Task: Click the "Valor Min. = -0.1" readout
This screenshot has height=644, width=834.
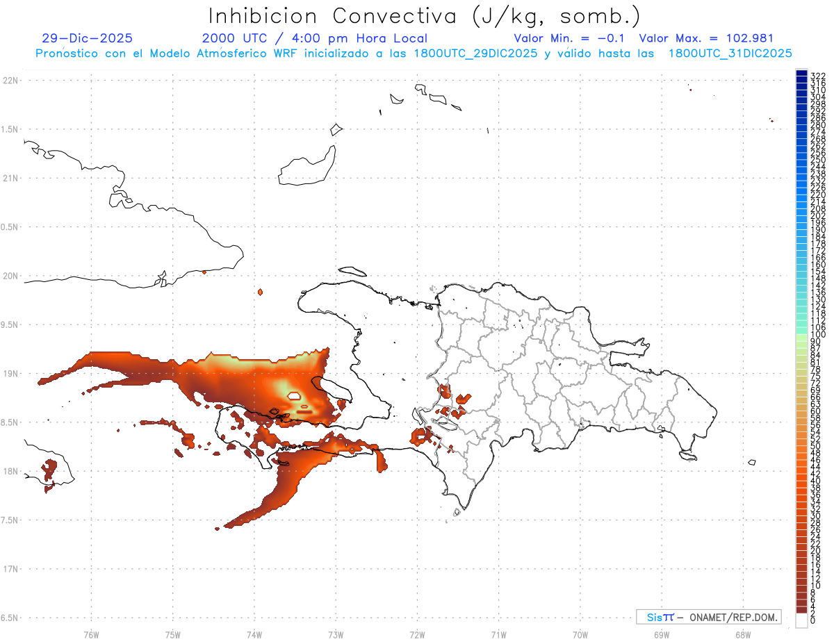Action: [x=569, y=39]
